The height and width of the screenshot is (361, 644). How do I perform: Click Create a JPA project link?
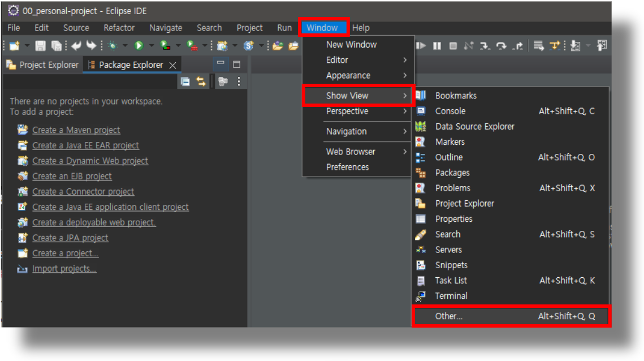(70, 238)
